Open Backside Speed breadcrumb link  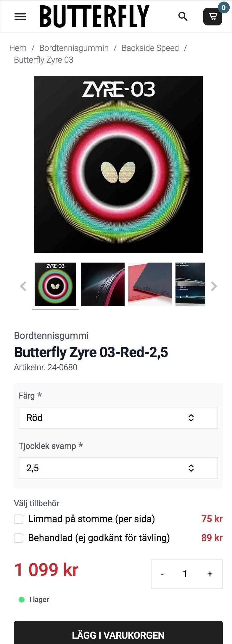coord(150,48)
